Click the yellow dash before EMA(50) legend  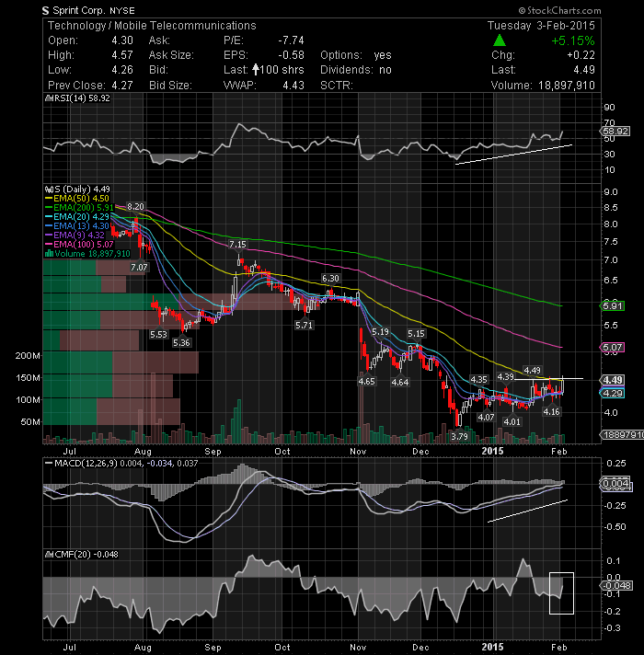tap(49, 199)
